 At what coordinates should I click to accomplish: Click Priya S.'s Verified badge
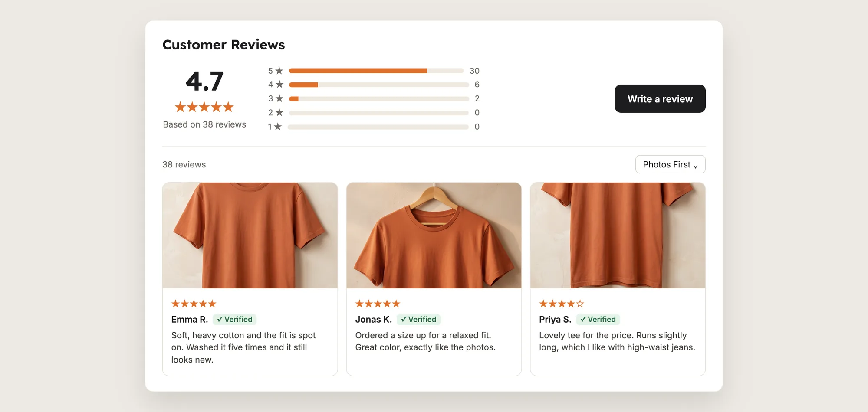[598, 320]
